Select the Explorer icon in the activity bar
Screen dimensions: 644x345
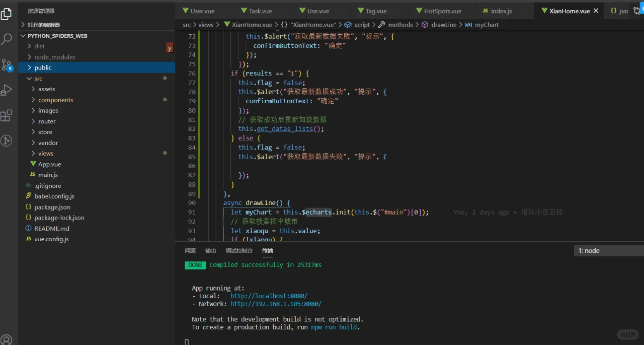pyautogui.click(x=7, y=14)
